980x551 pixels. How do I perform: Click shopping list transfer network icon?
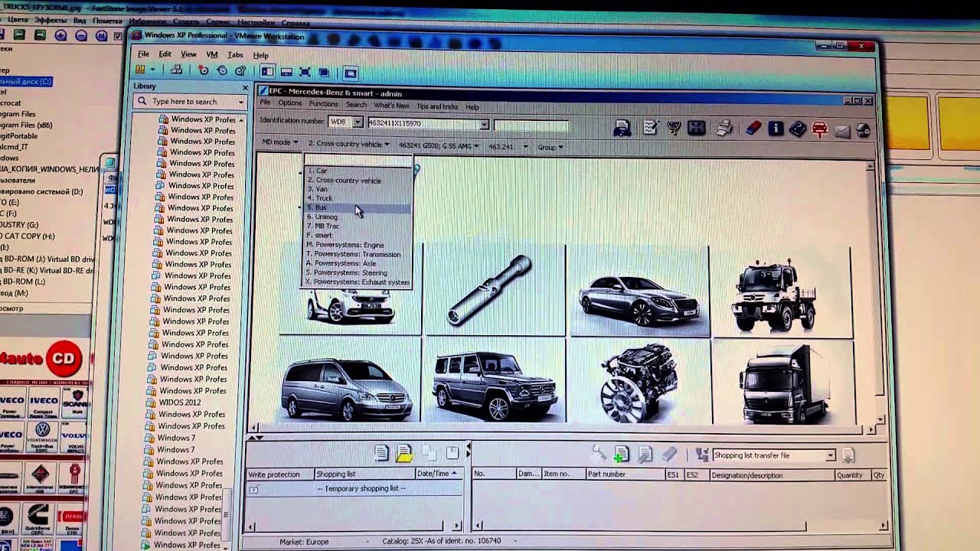pos(701,455)
